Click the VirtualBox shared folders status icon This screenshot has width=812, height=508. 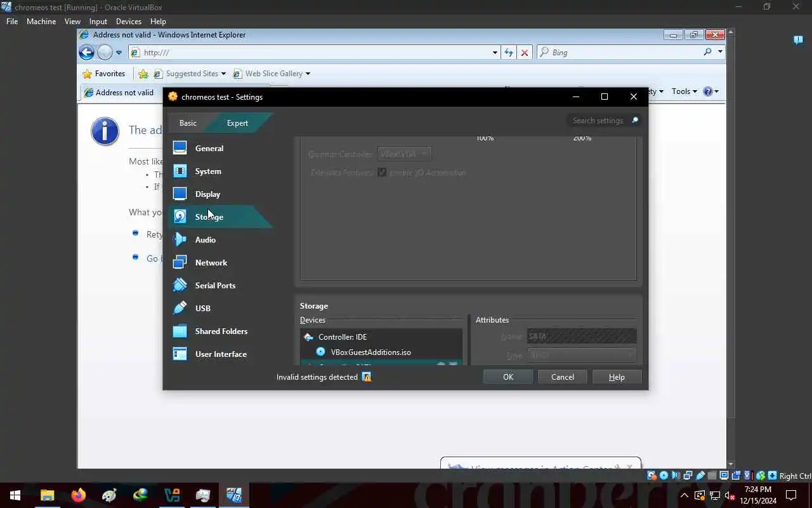pyautogui.click(x=712, y=476)
